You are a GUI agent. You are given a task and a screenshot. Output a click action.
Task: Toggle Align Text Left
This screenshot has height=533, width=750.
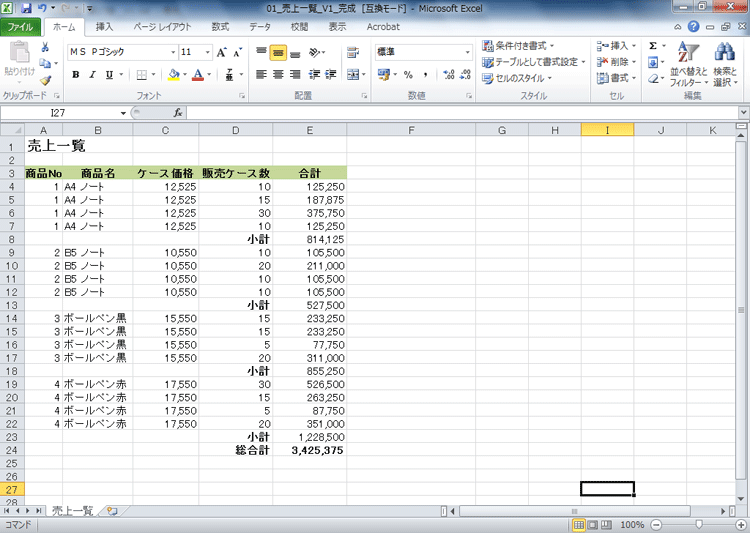click(x=261, y=74)
